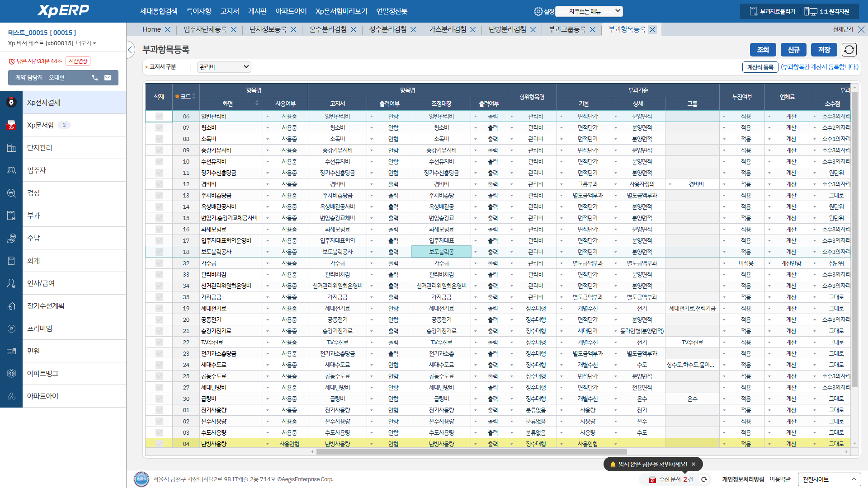Switch to the 부과그룹등록 tab

tap(567, 29)
